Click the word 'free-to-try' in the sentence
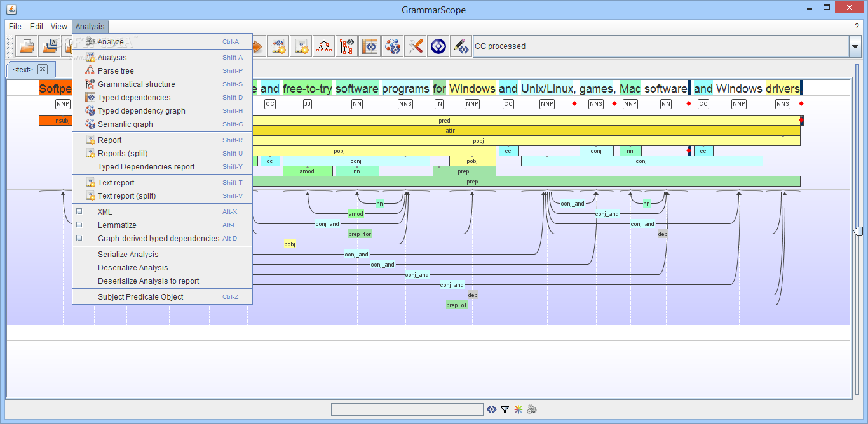The height and width of the screenshot is (424, 868). pos(308,89)
